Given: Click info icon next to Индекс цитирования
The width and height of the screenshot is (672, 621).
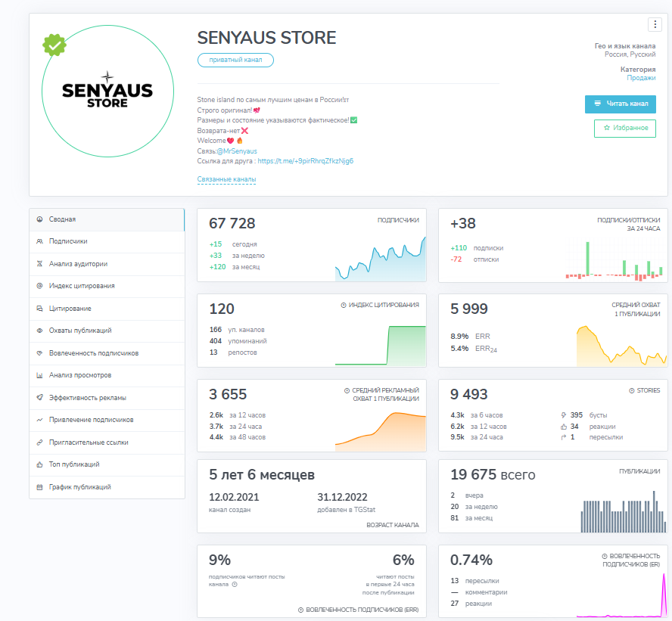Looking at the screenshot, I should (x=344, y=306).
